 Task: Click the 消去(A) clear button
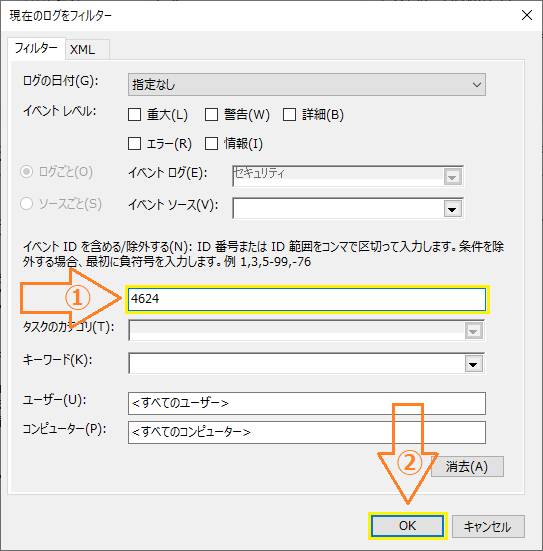467,467
